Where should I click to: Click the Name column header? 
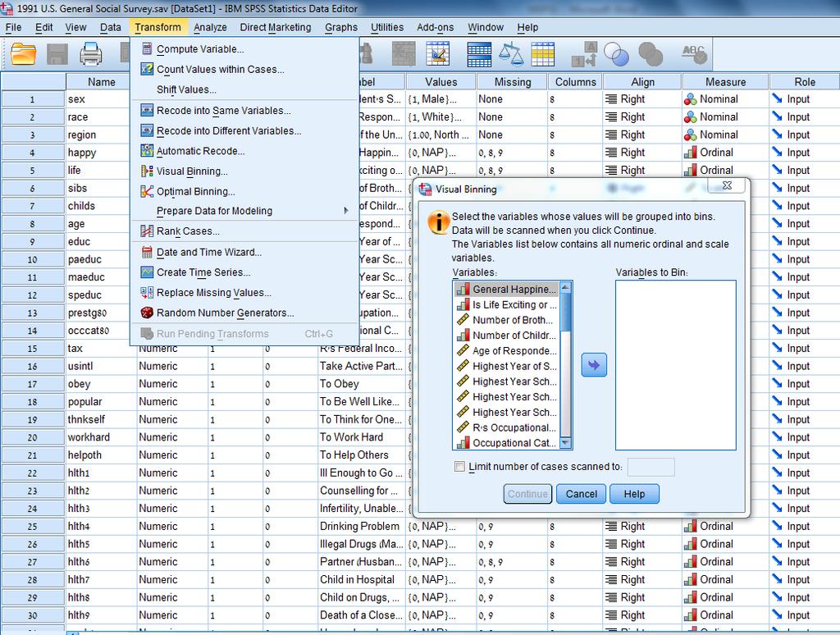pos(101,82)
